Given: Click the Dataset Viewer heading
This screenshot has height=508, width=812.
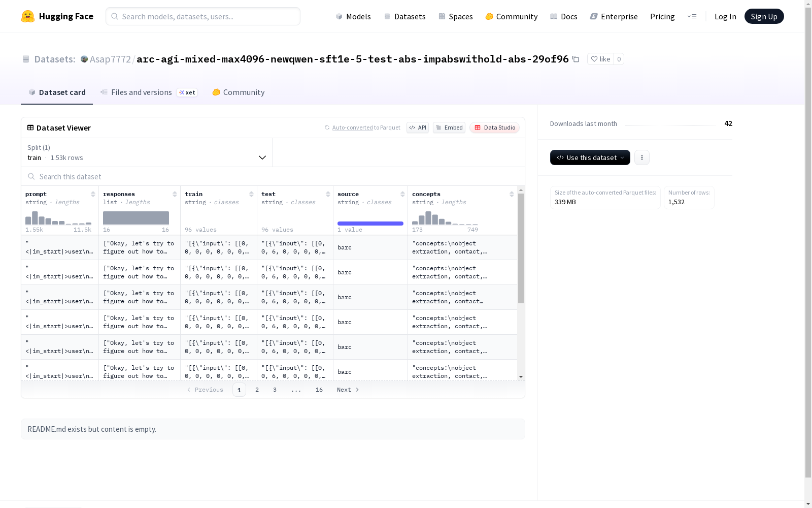Looking at the screenshot, I should (x=63, y=128).
